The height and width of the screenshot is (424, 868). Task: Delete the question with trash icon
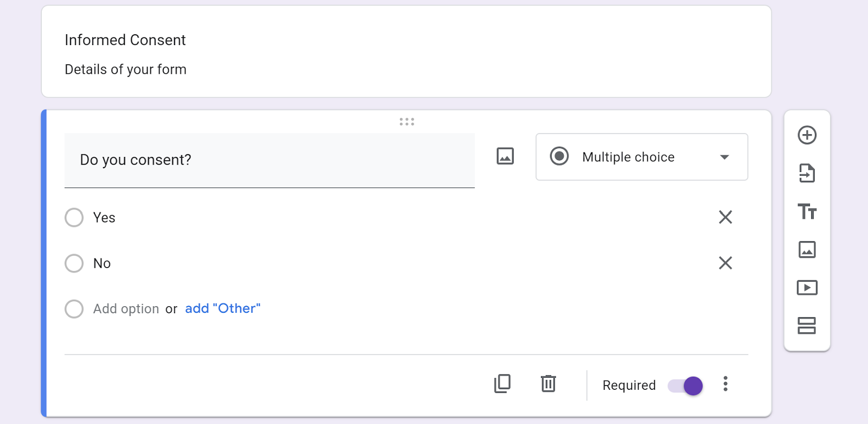tap(548, 384)
